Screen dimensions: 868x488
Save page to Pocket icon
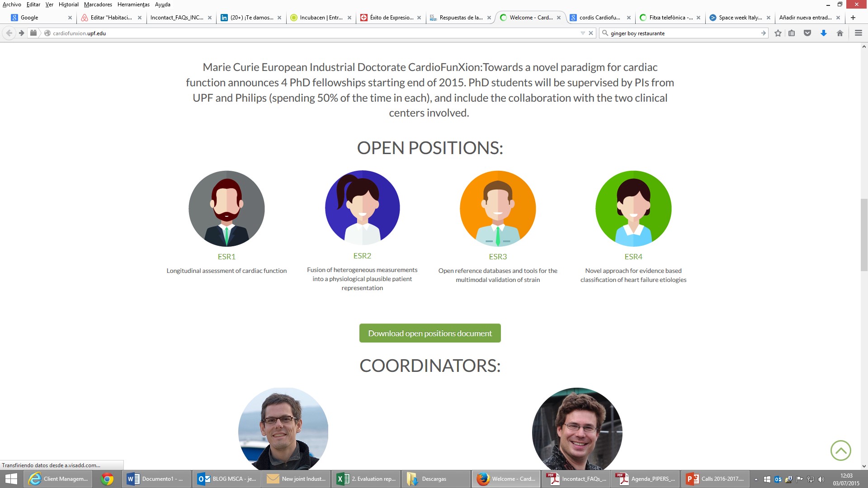[807, 33]
